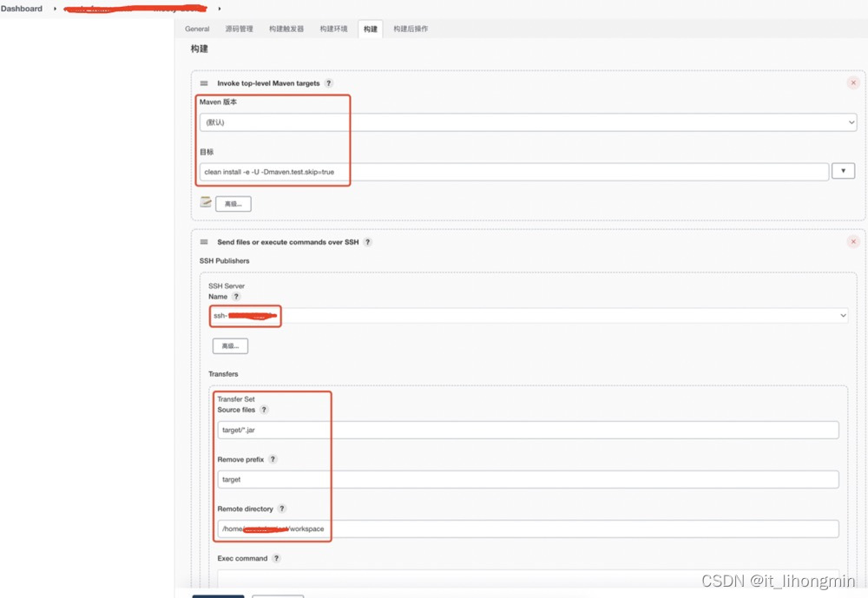Grab the Maven targets step drag handle
The height and width of the screenshot is (598, 868).
(x=204, y=83)
